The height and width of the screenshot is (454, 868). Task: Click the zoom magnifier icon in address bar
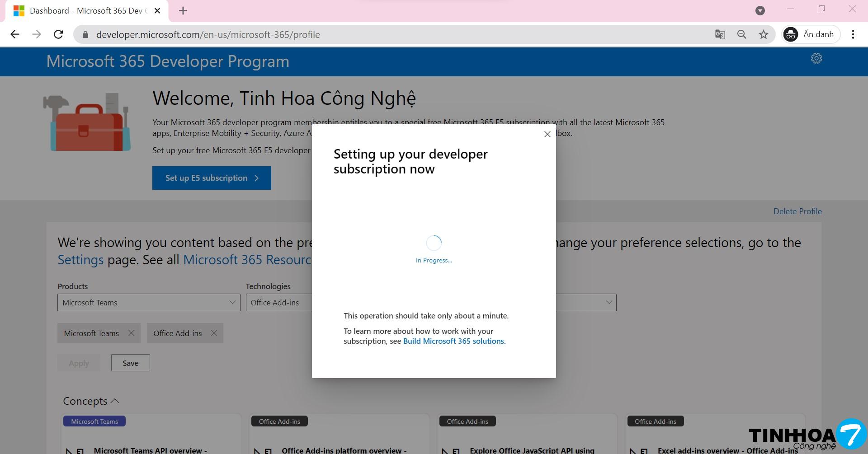pyautogui.click(x=741, y=34)
